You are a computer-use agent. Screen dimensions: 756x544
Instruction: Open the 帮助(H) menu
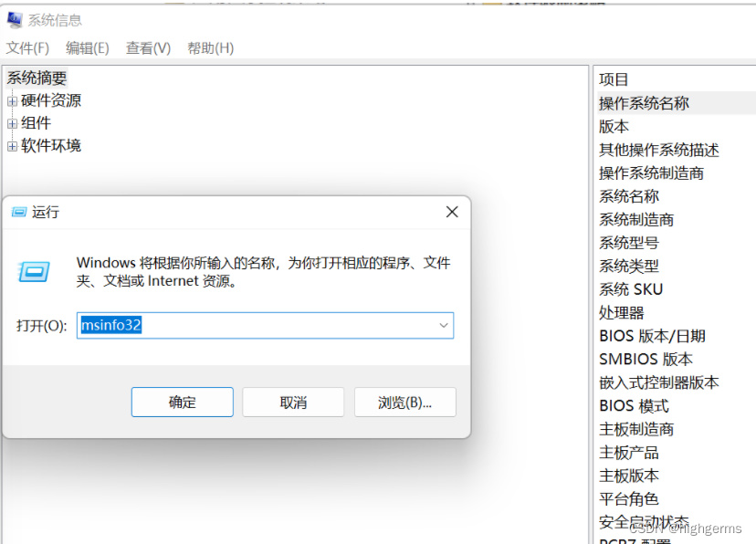[211, 48]
